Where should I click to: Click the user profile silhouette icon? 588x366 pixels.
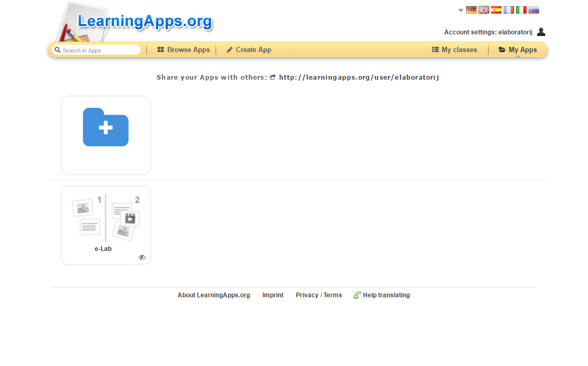(541, 32)
